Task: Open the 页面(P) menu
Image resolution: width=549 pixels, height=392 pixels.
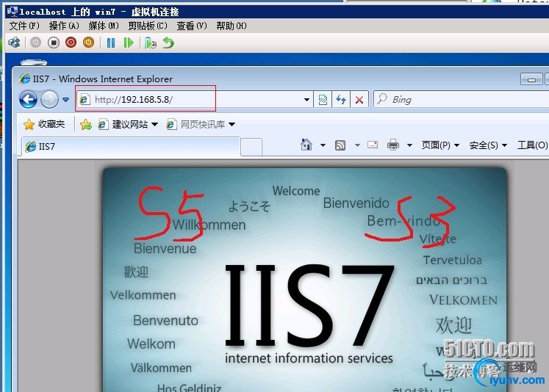Action: 440,145
